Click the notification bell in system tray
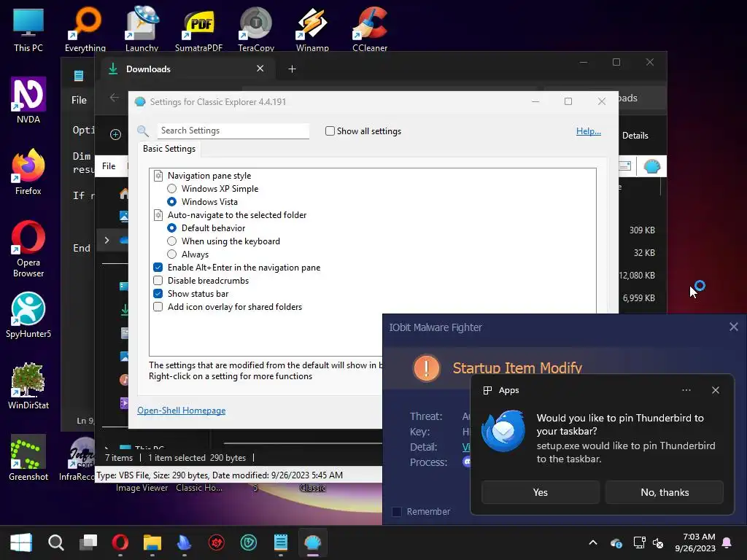 (x=727, y=542)
